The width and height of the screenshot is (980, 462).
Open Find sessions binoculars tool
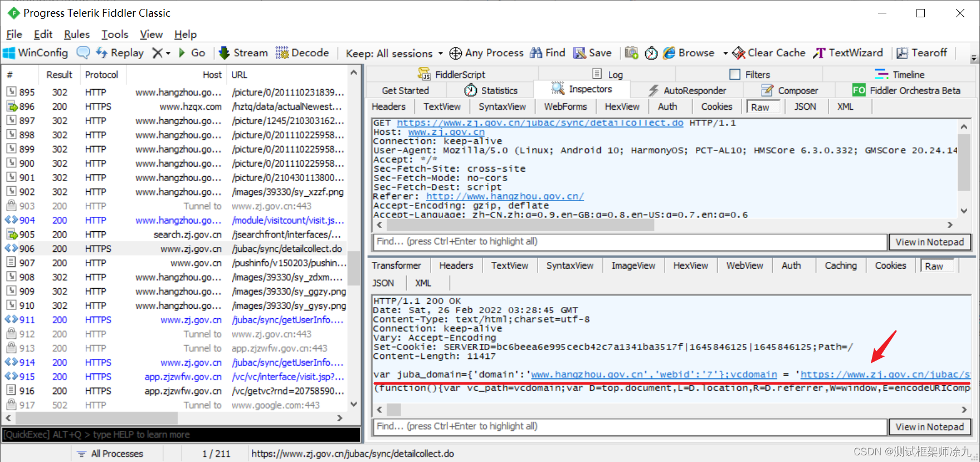[547, 53]
